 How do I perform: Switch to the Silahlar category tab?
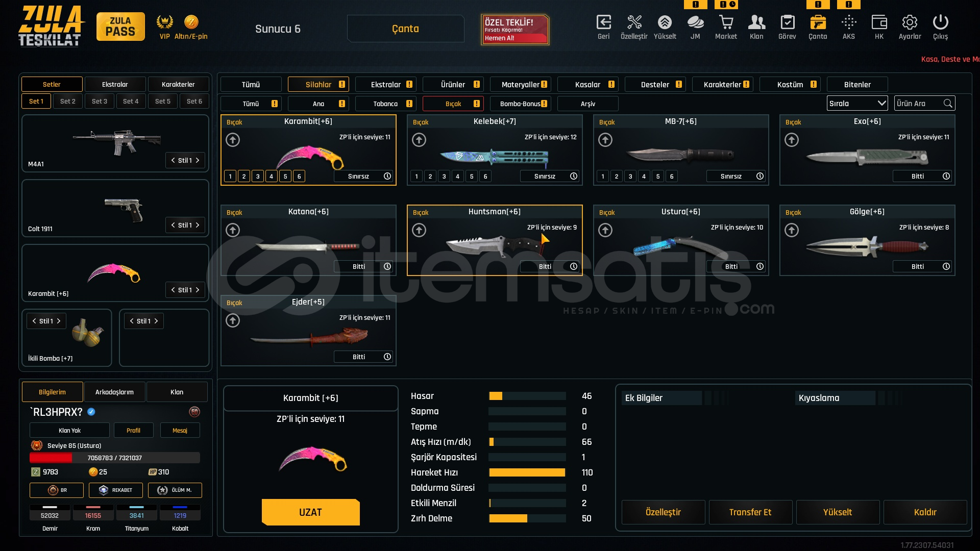(318, 84)
